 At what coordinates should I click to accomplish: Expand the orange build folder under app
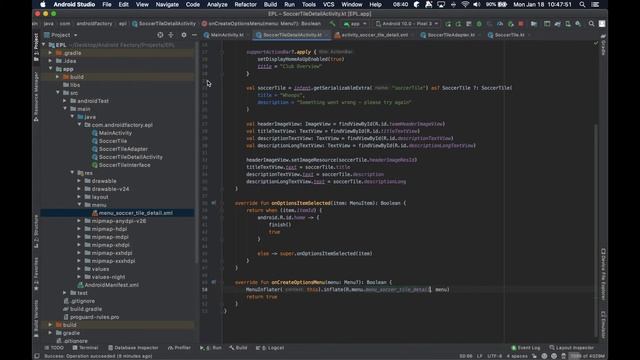point(58,77)
